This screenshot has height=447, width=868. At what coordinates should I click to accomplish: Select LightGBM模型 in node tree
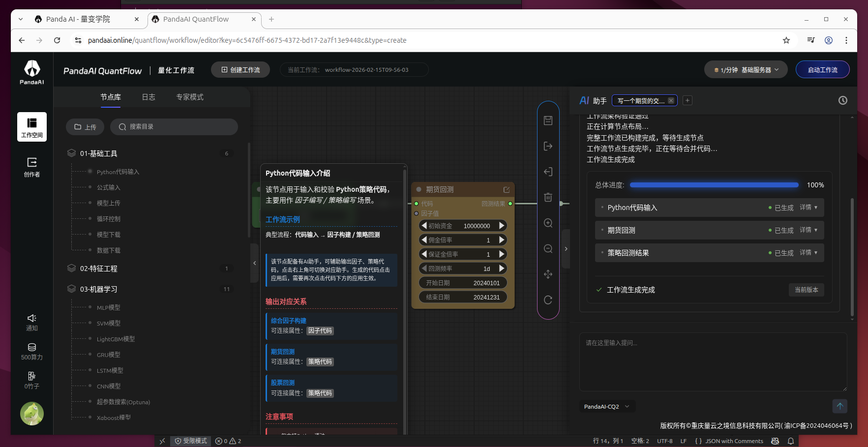pyautogui.click(x=116, y=339)
